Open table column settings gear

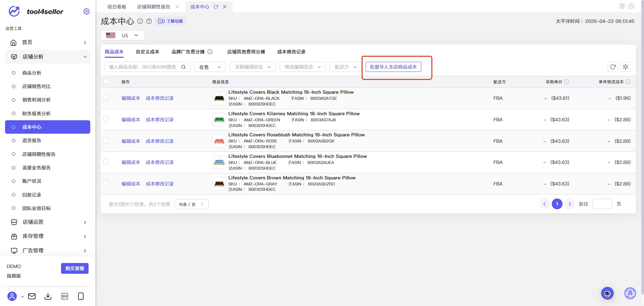pyautogui.click(x=626, y=67)
